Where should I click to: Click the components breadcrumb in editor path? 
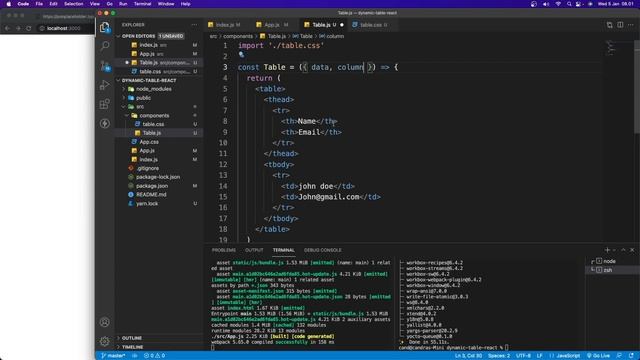238,36
